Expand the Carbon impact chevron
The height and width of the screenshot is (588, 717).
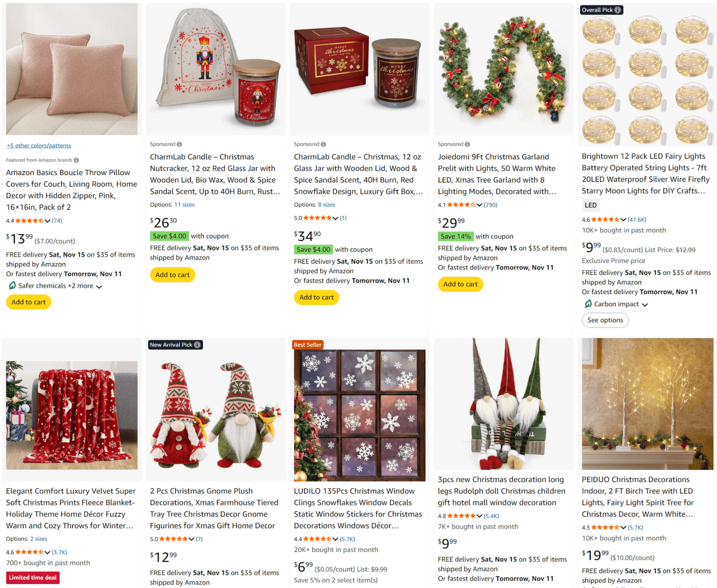click(x=645, y=305)
